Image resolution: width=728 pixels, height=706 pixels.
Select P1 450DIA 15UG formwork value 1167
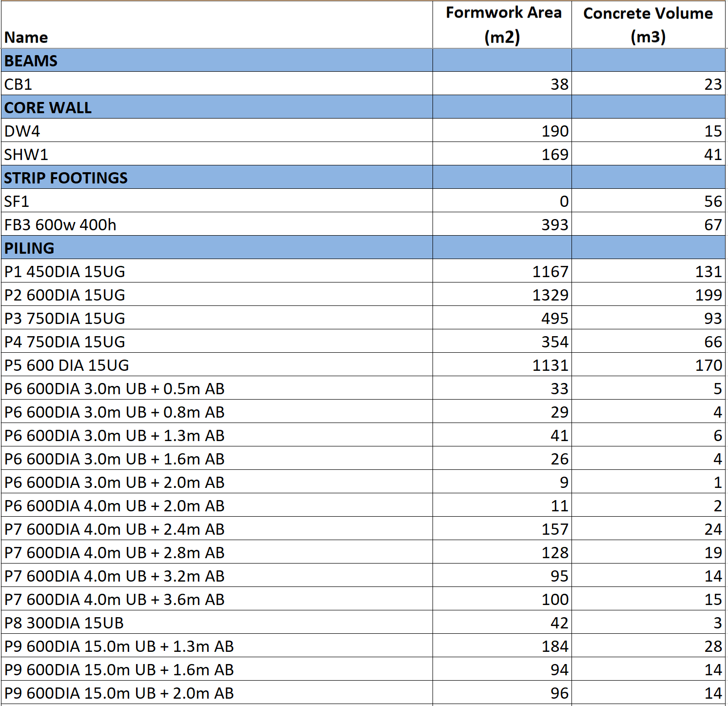pos(550,271)
